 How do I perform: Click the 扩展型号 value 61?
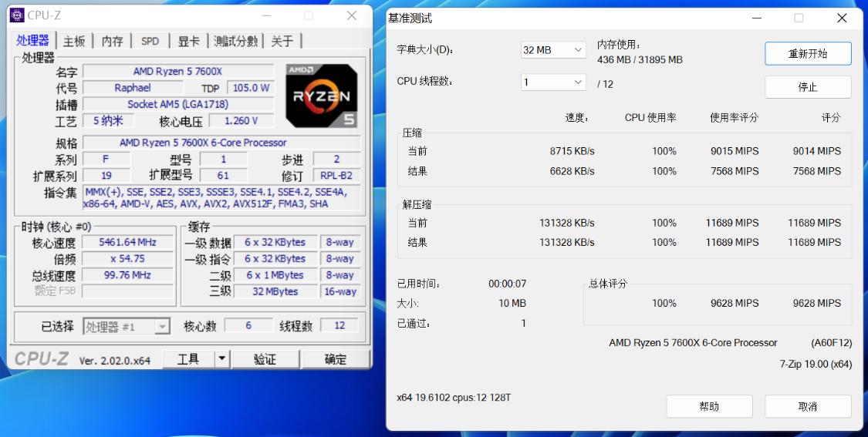[x=223, y=176]
